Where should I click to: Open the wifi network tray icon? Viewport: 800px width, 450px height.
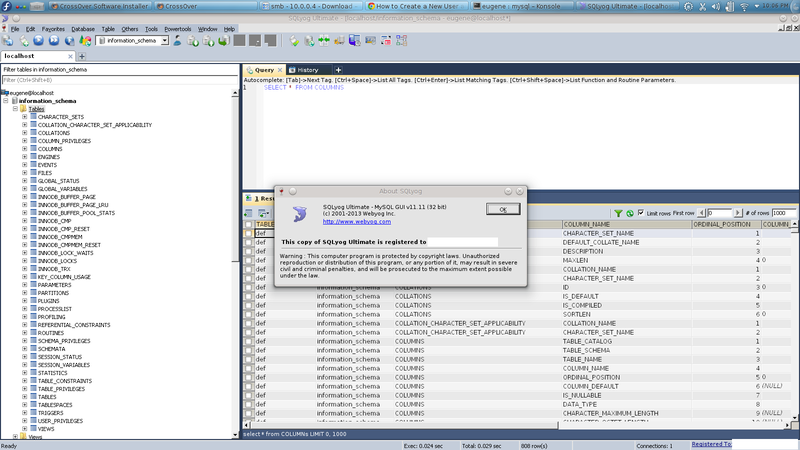744,6
